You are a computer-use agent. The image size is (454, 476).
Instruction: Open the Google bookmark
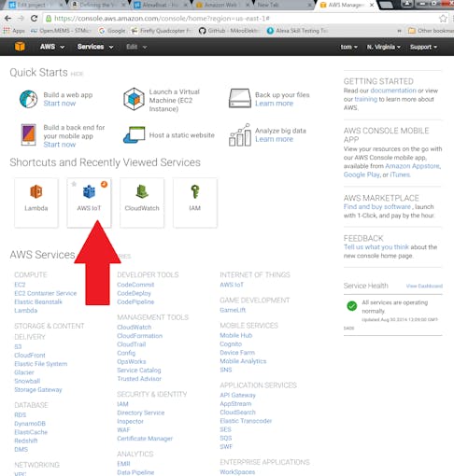click(x=111, y=31)
